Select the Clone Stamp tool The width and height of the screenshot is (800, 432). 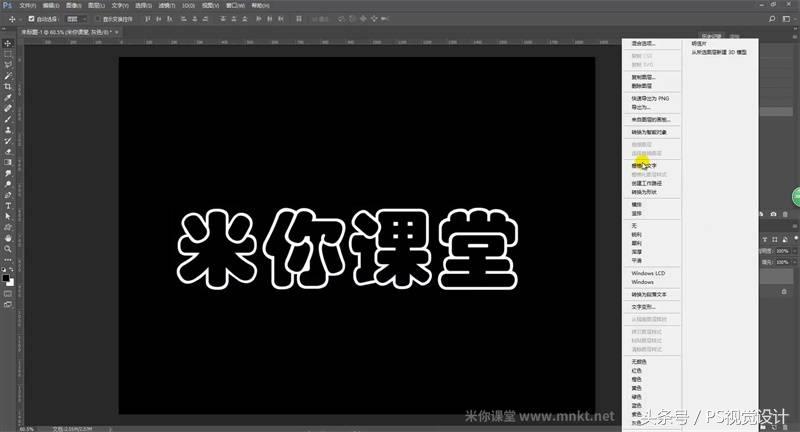[x=8, y=130]
